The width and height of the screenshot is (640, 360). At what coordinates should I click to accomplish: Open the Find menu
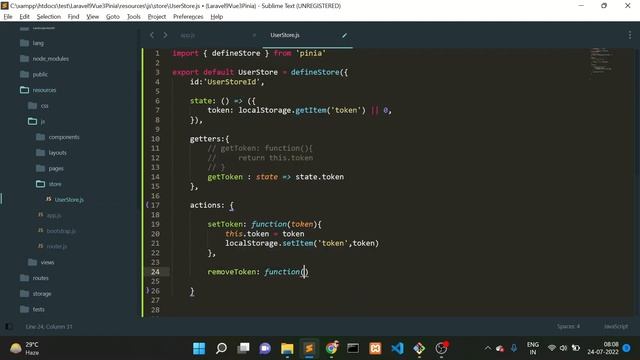pos(73,17)
